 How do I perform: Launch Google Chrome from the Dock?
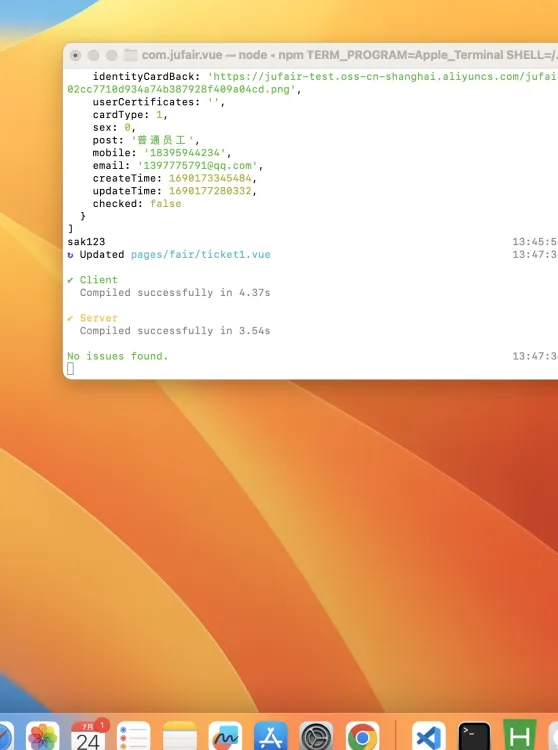(x=362, y=736)
